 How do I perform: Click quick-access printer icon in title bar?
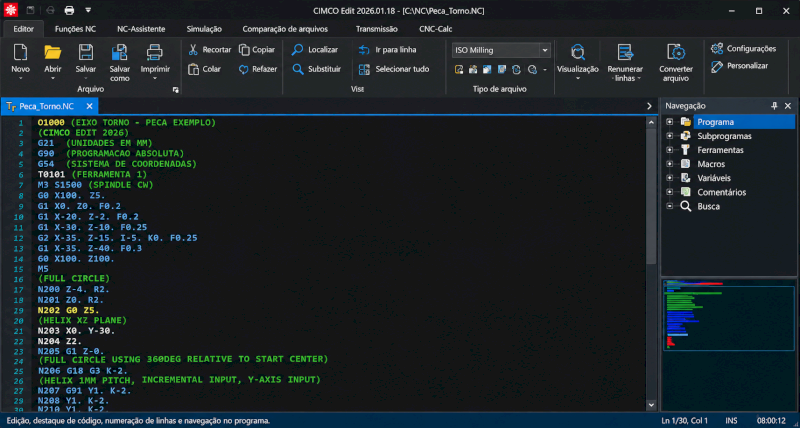coord(69,10)
